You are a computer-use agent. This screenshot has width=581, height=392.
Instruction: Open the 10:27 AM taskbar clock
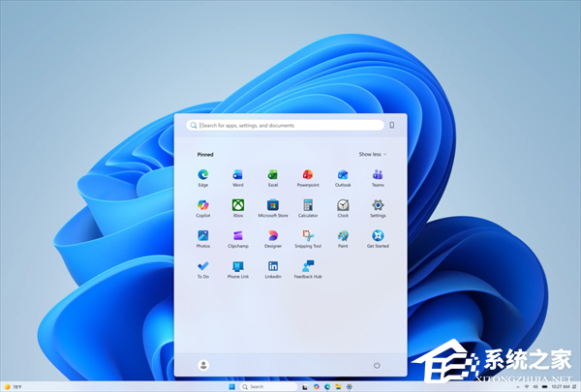point(561,387)
